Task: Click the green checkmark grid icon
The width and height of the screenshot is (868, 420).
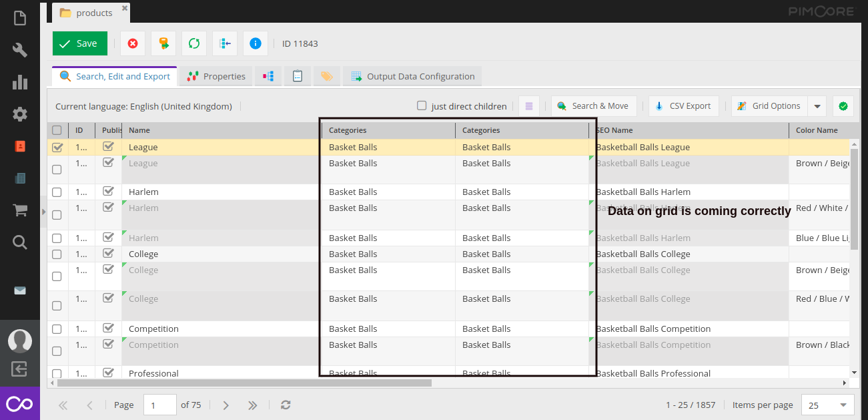Action: click(843, 106)
